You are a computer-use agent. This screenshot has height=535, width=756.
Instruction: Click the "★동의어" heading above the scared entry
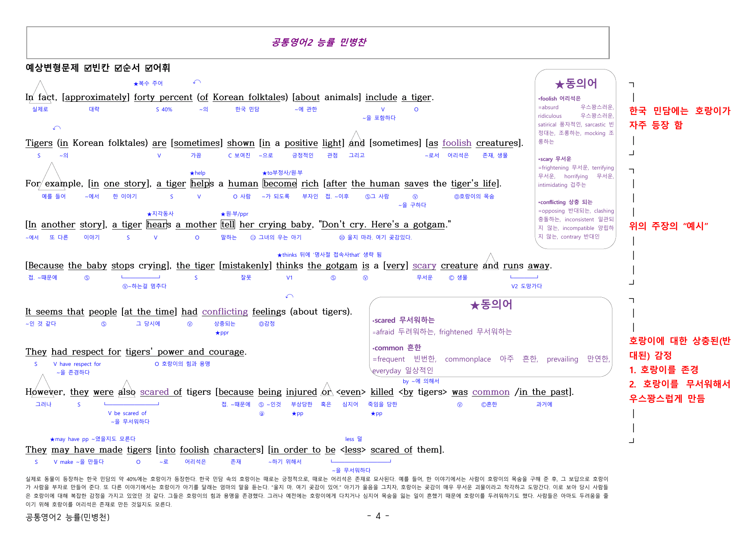click(491, 305)
